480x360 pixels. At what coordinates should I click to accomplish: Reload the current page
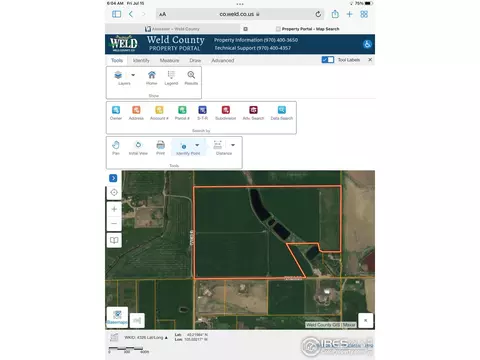[318, 14]
